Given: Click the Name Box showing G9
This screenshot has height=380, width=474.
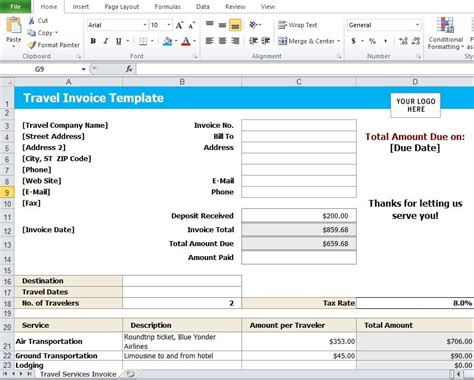Looking at the screenshot, I should coord(39,69).
